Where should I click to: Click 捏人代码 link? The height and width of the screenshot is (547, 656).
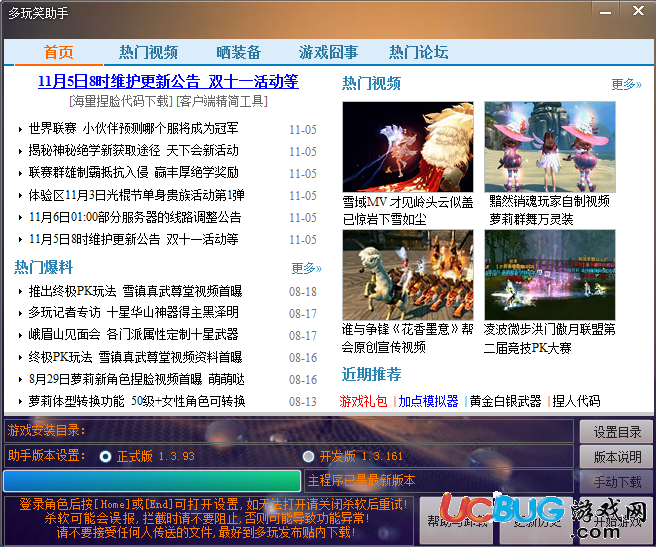(x=576, y=401)
